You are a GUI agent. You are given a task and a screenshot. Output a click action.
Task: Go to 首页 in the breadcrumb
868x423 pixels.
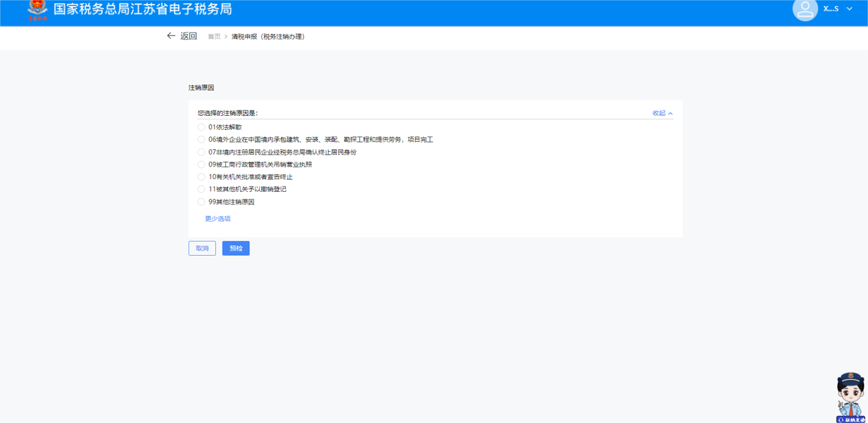click(214, 37)
